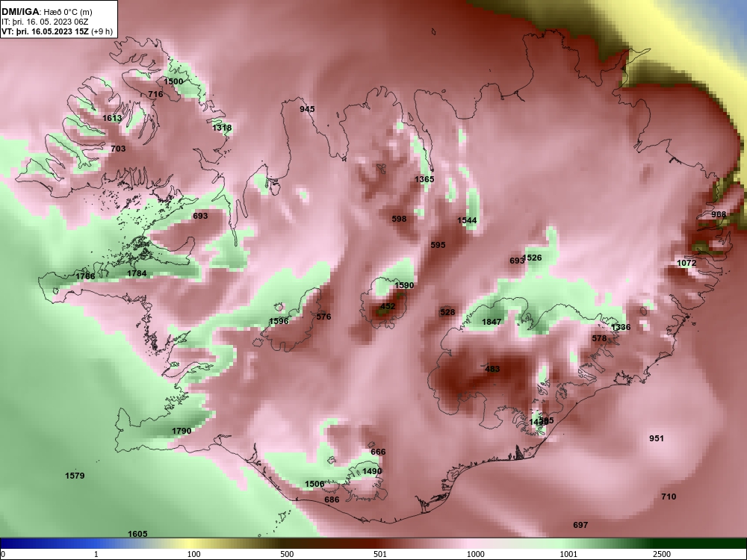This screenshot has width=747, height=560.
Task: Click the 1790 height value
Action: click(182, 432)
